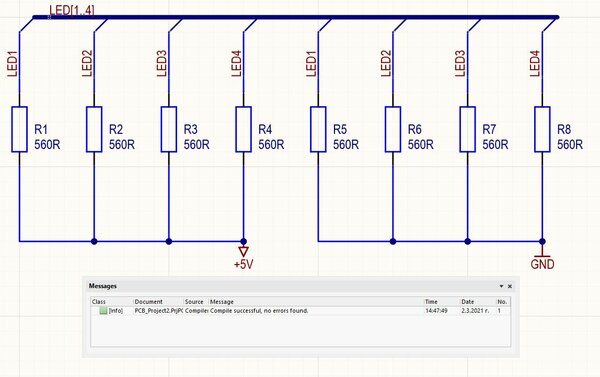Click the LED4 net label above R8
The image size is (600, 377).
tap(535, 64)
